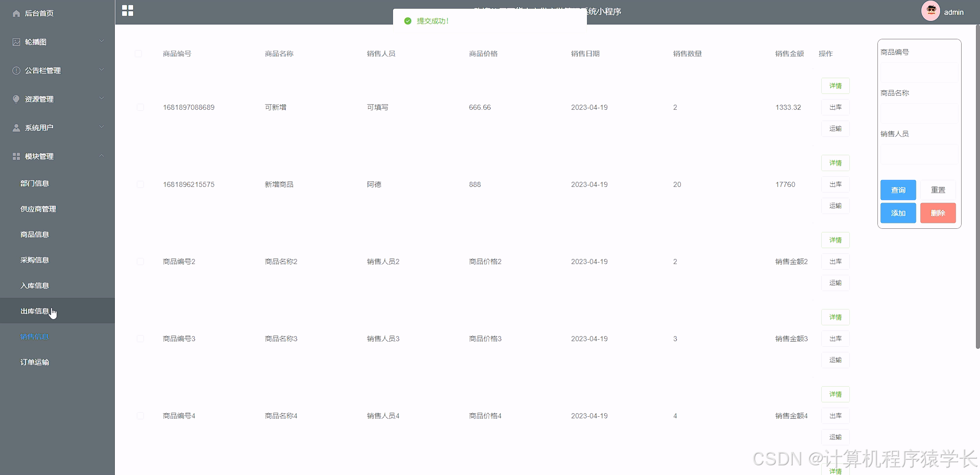Click 运输 for 新增商品 row
The image size is (980, 475).
pos(835,206)
